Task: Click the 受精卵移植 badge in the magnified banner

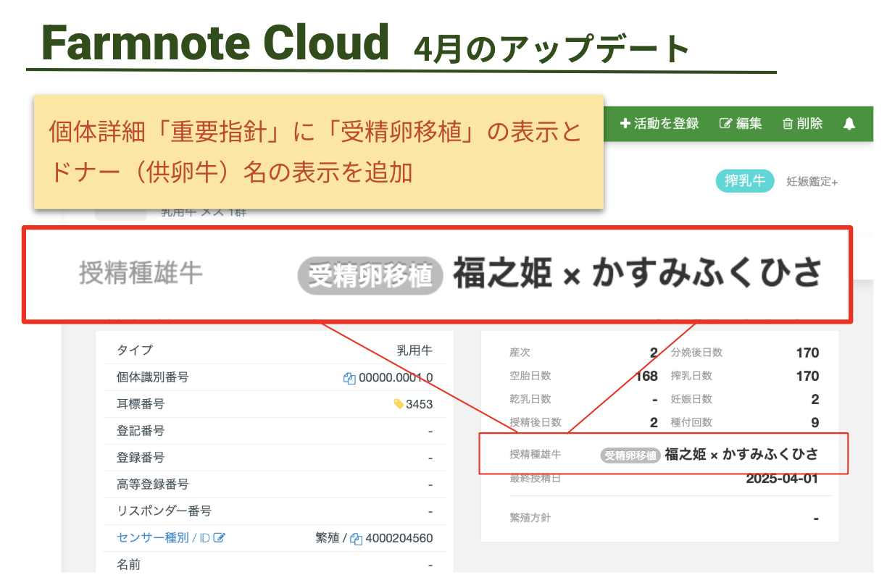Action: 370,275
